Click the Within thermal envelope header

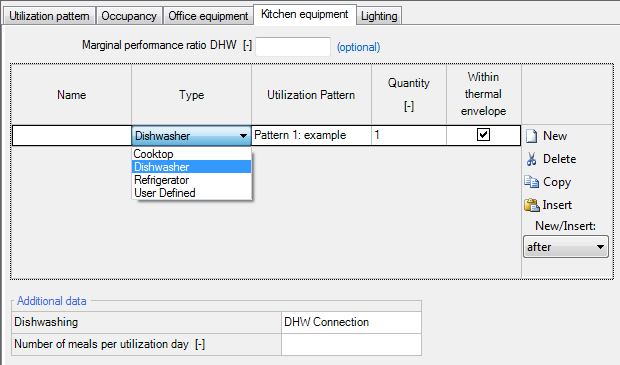tap(483, 94)
